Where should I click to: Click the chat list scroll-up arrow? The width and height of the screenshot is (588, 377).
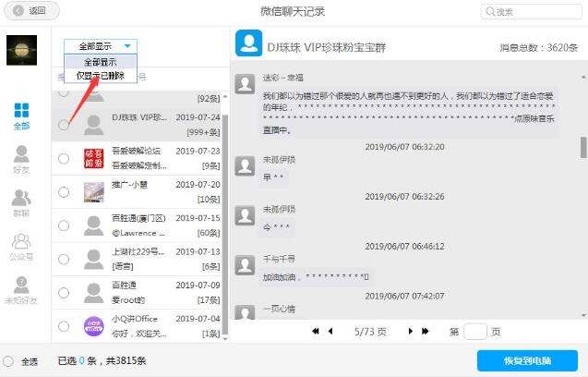(225, 96)
